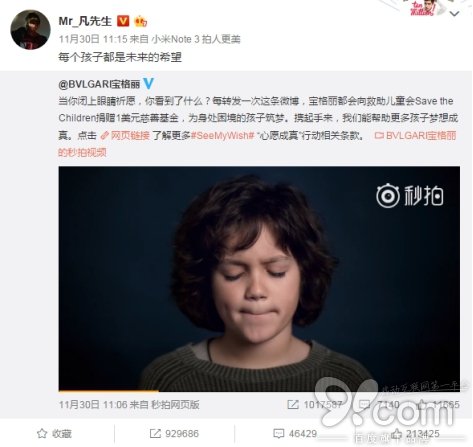The width and height of the screenshot is (473, 447).
Task: Open the 秒拍网页版 source link
Action: (175, 405)
